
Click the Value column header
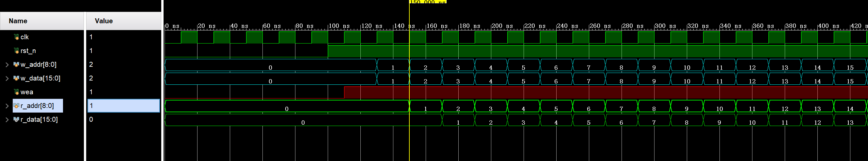click(124, 21)
